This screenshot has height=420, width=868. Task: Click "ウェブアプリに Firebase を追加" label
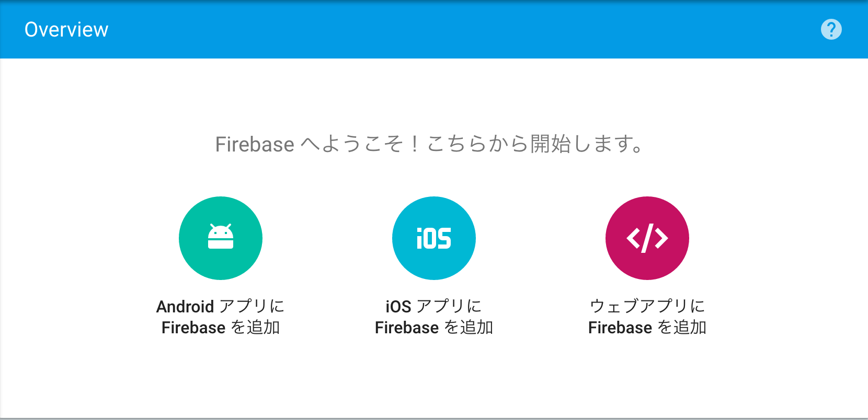(x=647, y=317)
